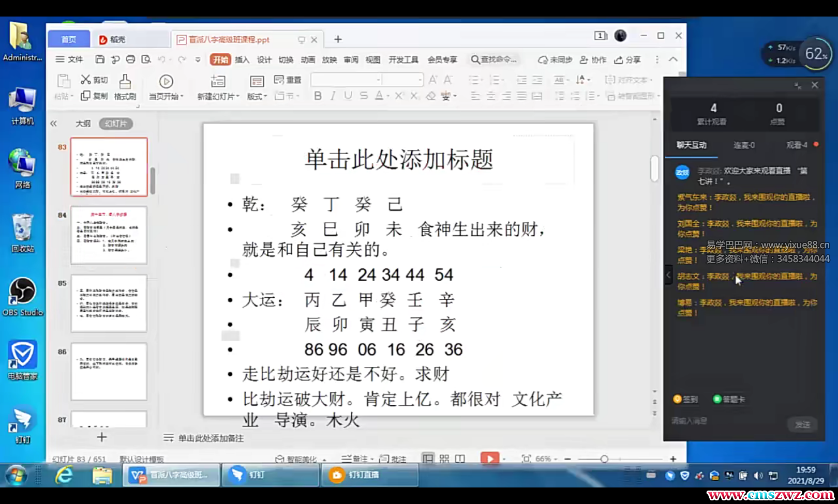Click the slide sorter view icon
This screenshot has width=838, height=504.
(444, 459)
